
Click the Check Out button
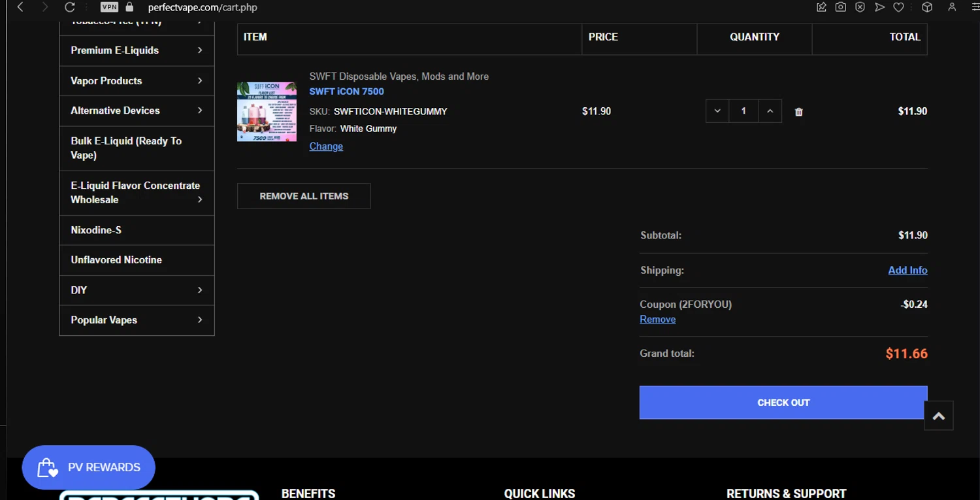[x=783, y=403]
